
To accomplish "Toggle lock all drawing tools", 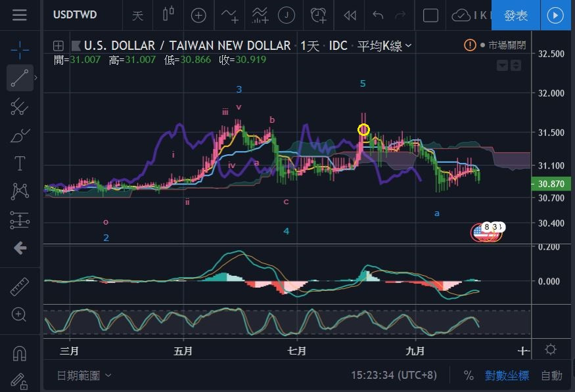I will click(x=20, y=381).
